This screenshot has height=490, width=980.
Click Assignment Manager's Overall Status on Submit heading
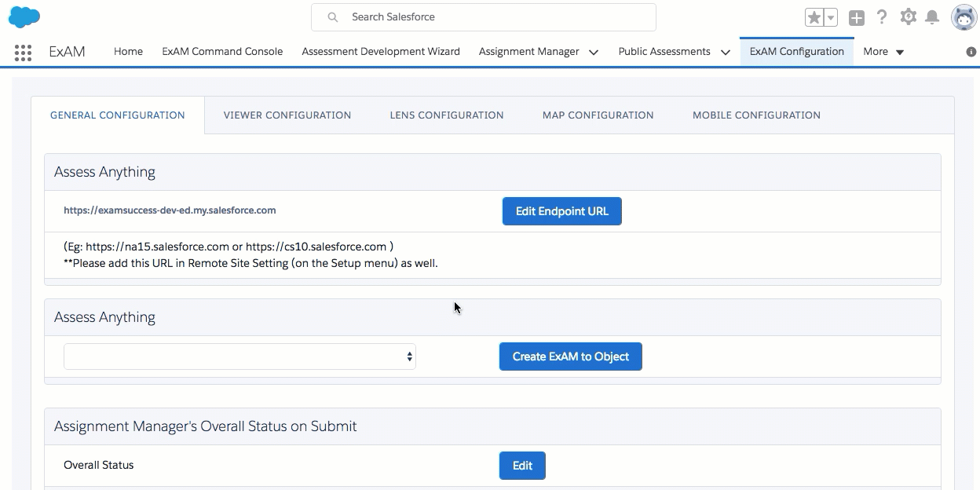click(206, 426)
